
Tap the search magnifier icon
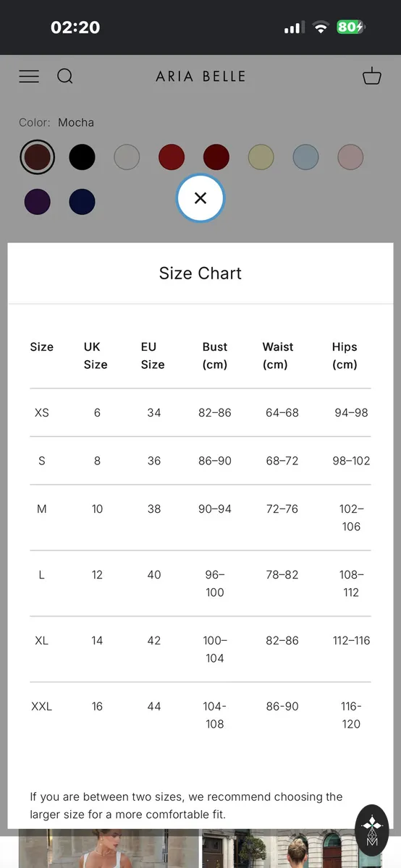65,76
